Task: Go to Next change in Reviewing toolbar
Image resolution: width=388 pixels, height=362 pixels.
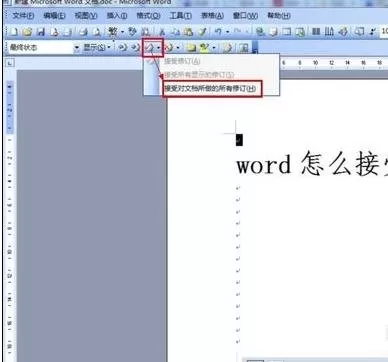Action: click(x=135, y=48)
